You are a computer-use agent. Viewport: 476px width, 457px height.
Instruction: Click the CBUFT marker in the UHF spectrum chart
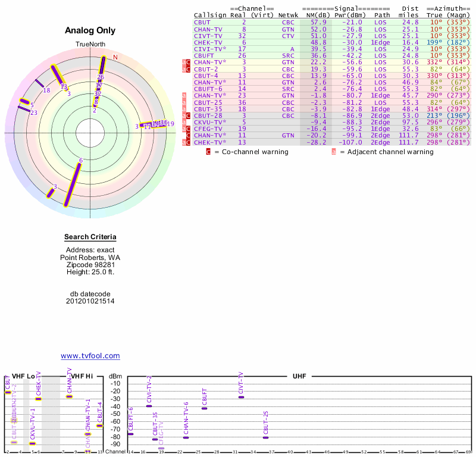pos(204,408)
